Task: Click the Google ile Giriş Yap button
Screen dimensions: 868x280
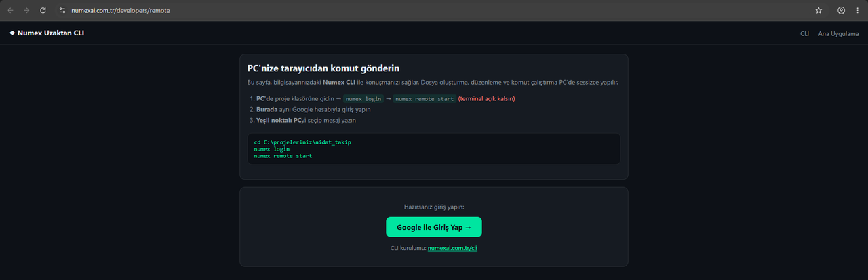Action: [434, 227]
